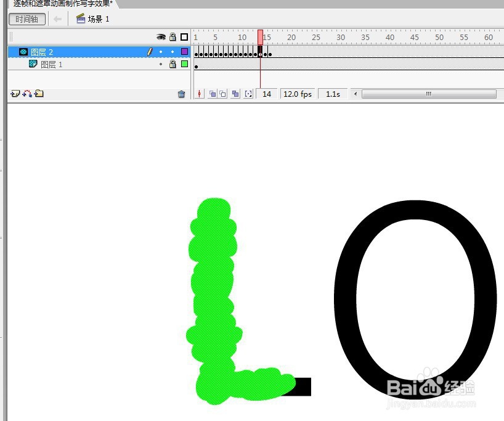Enable Onion Skin mode

[212, 94]
